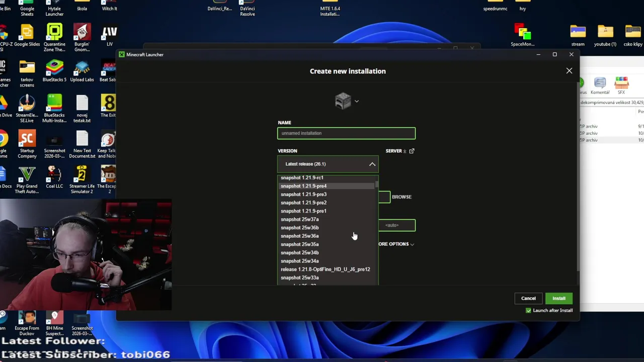
Task: Select the novej textak.txt file
Action: pyautogui.click(x=82, y=109)
